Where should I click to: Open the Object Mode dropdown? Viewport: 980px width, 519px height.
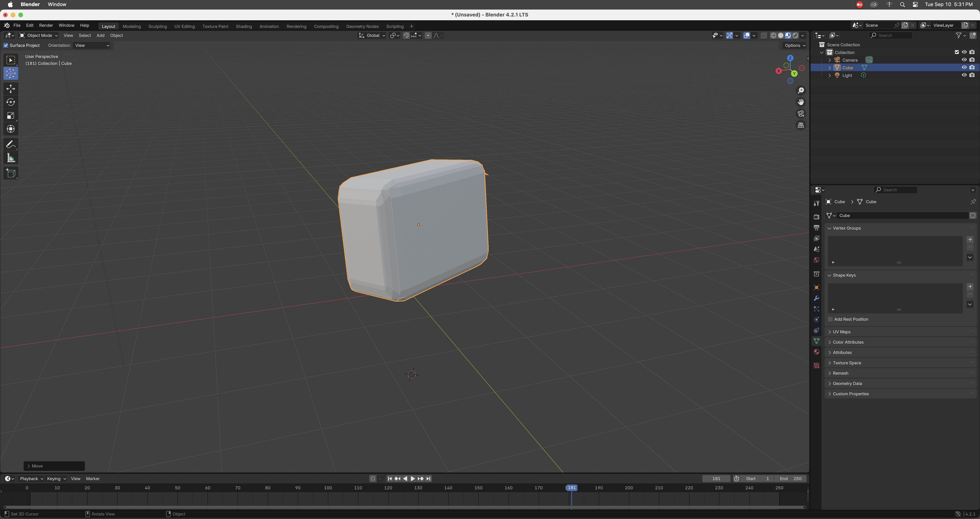pos(38,35)
